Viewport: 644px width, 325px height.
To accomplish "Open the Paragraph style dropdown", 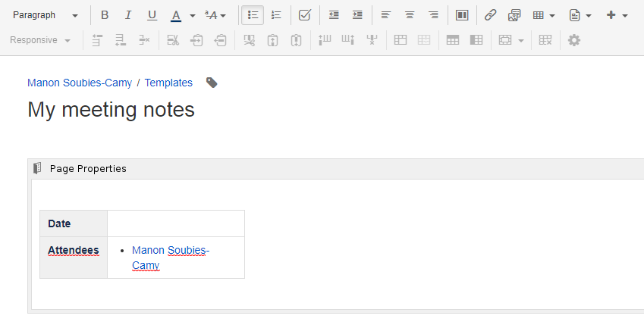I will 46,15.
